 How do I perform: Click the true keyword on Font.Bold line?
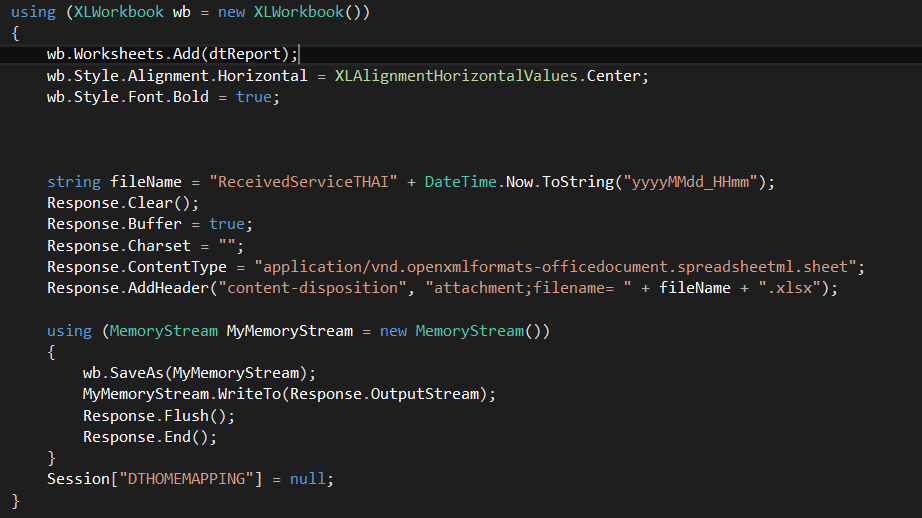click(253, 97)
